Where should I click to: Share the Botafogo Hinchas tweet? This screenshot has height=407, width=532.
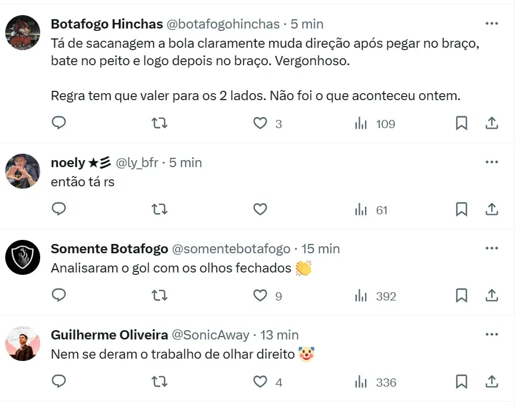point(491,123)
